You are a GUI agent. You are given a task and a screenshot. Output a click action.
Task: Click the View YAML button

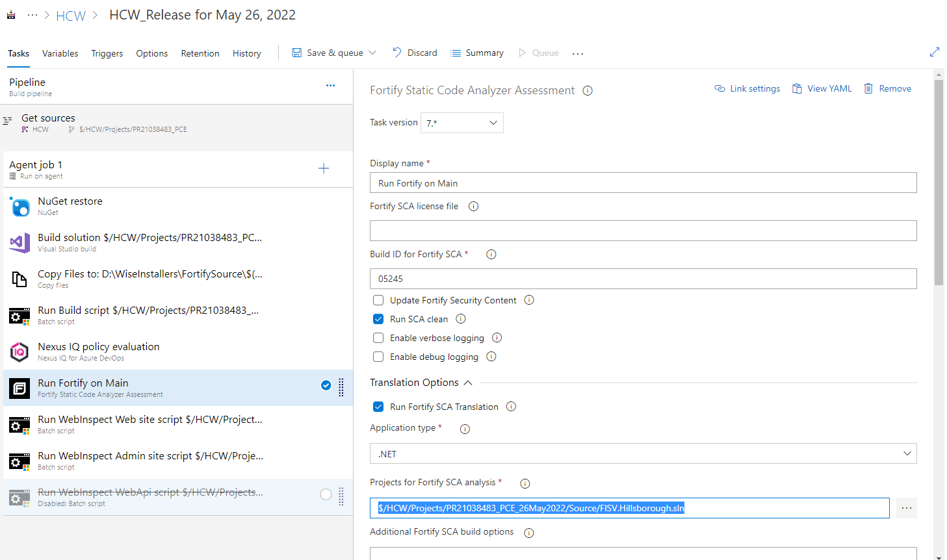tap(822, 89)
